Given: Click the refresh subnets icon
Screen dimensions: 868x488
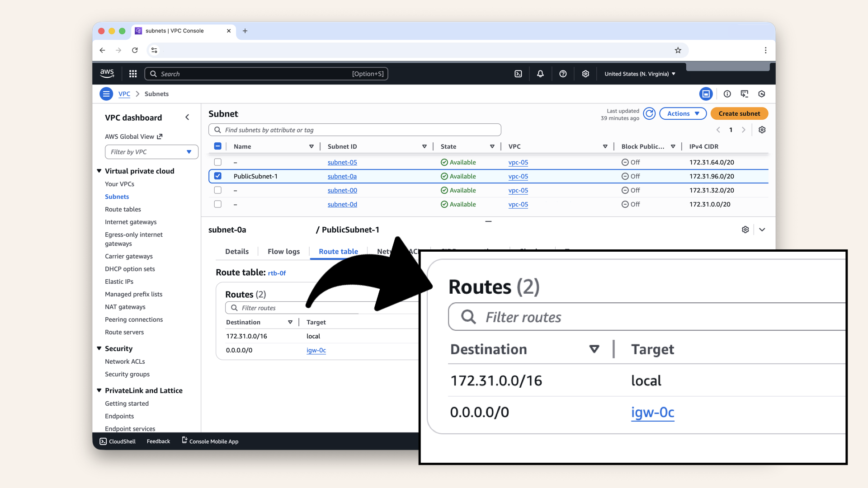Looking at the screenshot, I should click(x=649, y=113).
